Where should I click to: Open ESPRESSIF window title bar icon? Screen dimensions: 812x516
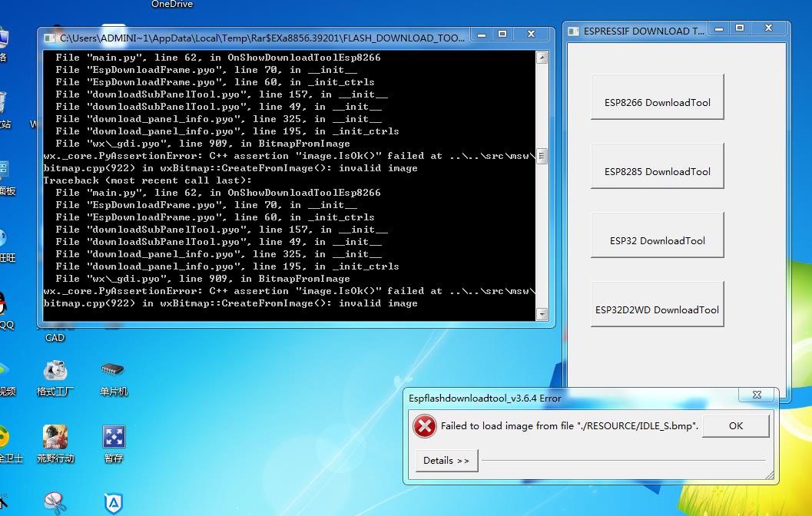tap(574, 31)
